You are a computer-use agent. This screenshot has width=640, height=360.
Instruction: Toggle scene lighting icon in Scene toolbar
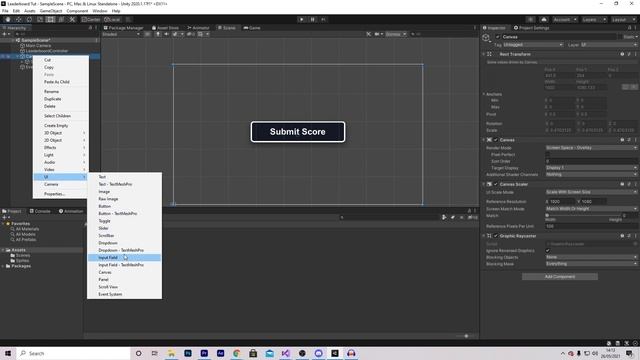pos(158,34)
